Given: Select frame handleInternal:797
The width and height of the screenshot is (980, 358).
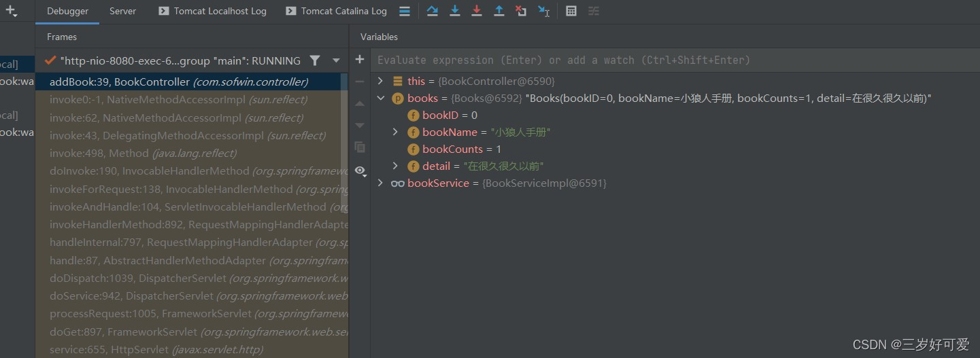Looking at the screenshot, I should 192,242.
